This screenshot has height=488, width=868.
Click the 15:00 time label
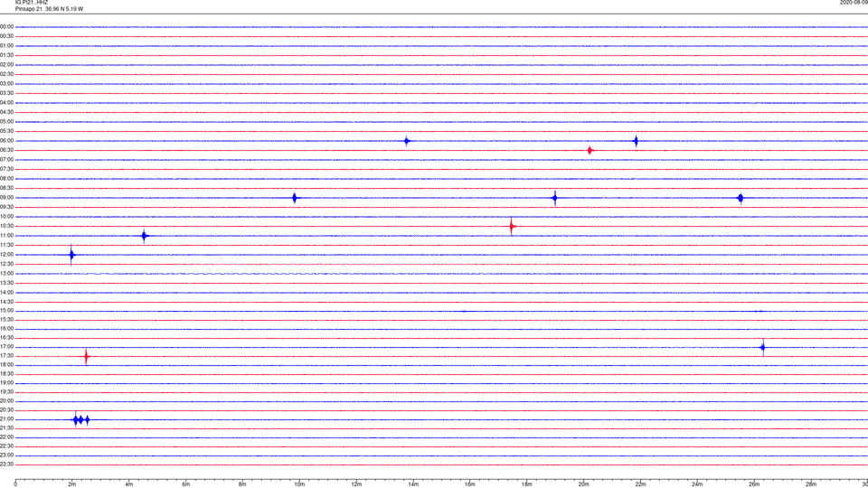pos(6,310)
